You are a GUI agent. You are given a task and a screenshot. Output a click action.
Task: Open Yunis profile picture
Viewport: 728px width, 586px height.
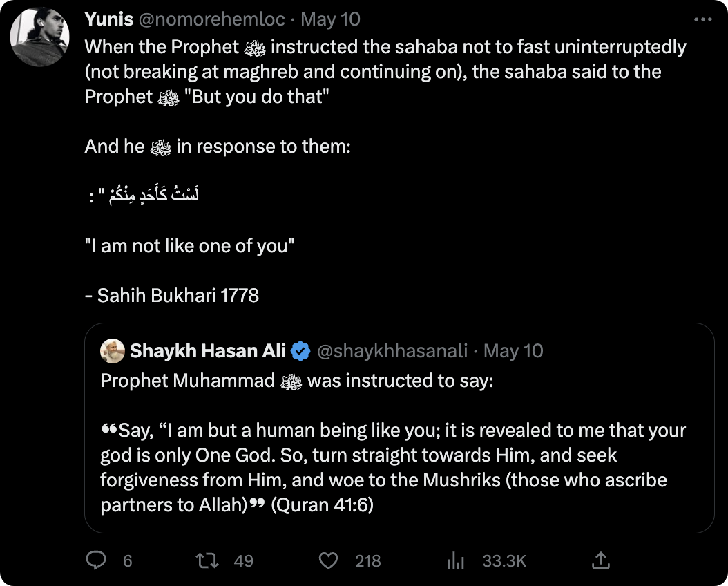(41, 38)
